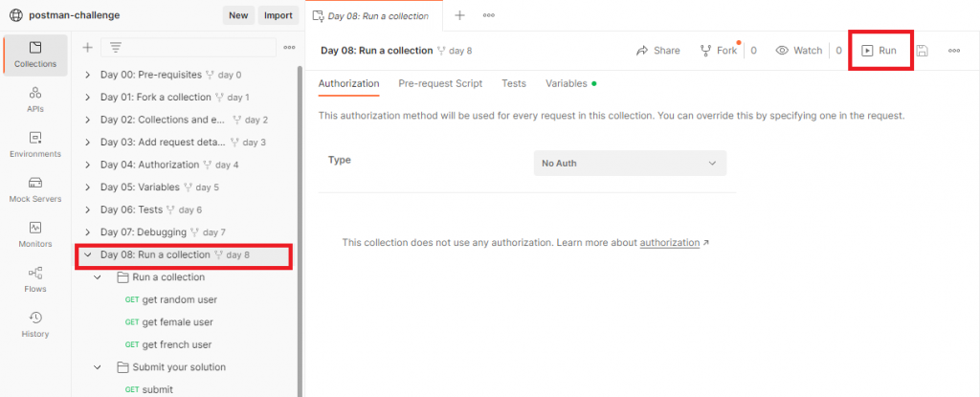Open the get random user request
Image resolution: width=980 pixels, height=397 pixels.
pyautogui.click(x=171, y=299)
